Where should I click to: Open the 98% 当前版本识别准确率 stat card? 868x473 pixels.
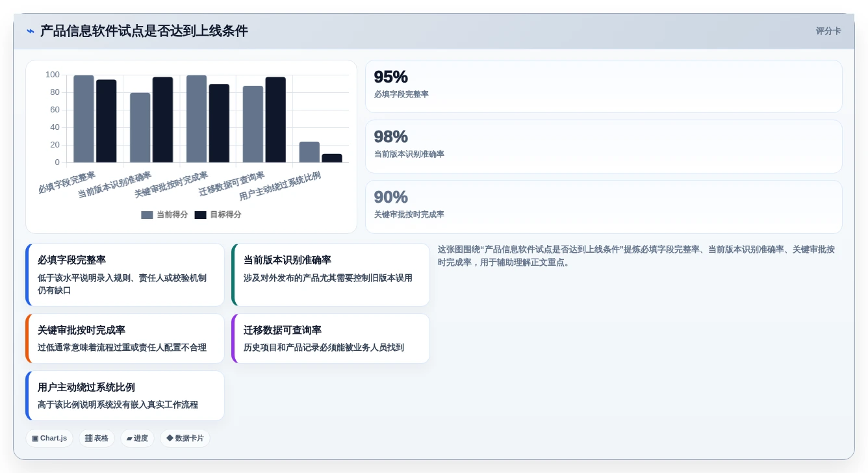(x=604, y=146)
